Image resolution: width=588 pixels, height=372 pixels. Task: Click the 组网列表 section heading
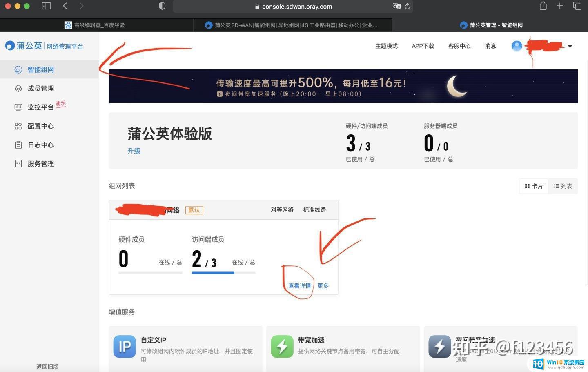pyautogui.click(x=122, y=186)
